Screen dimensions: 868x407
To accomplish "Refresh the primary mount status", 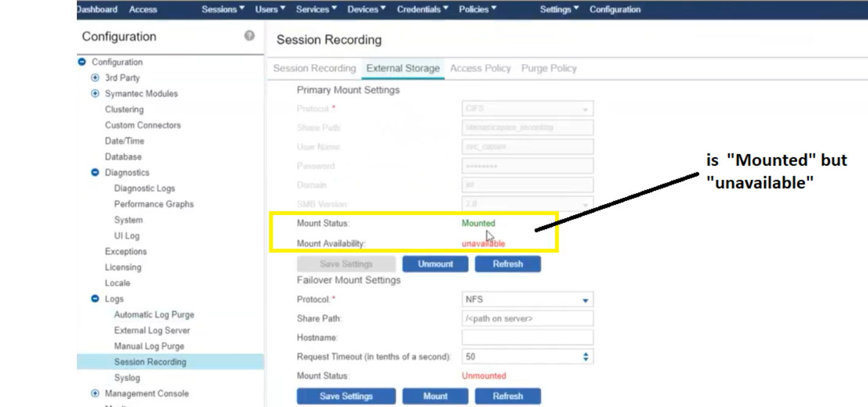I will 508,264.
